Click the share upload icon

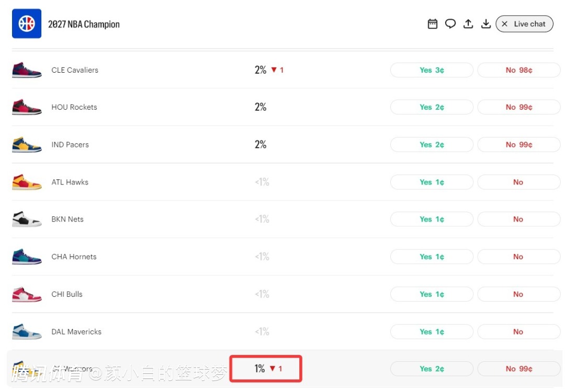tap(468, 24)
